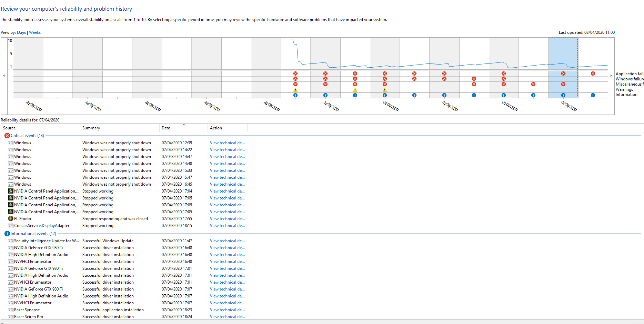Select Windows shutdown event at 12:39

click(117, 143)
